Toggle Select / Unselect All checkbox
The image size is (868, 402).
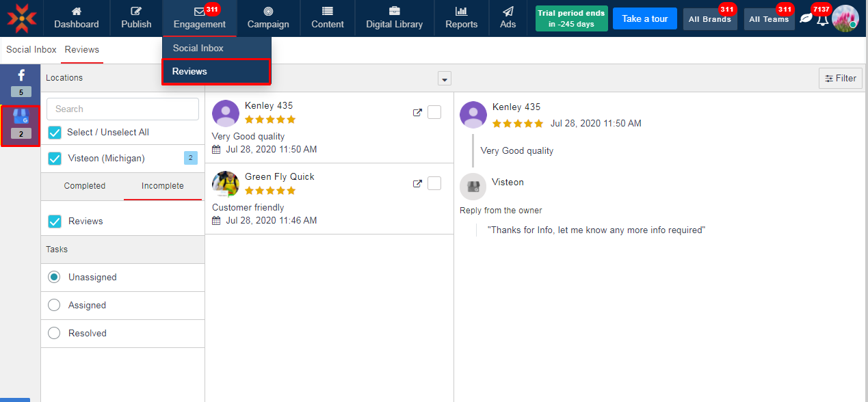tap(55, 132)
